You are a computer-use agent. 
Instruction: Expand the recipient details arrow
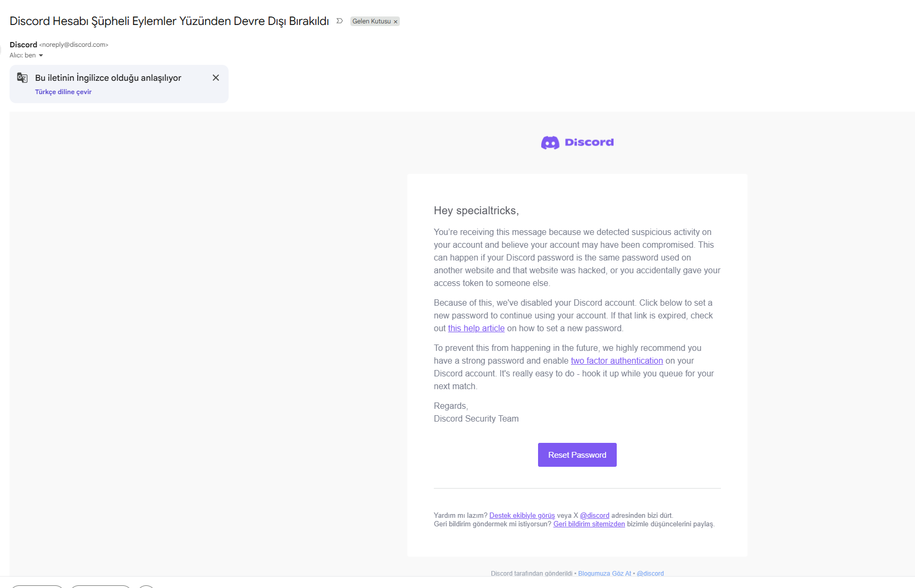tap(41, 55)
